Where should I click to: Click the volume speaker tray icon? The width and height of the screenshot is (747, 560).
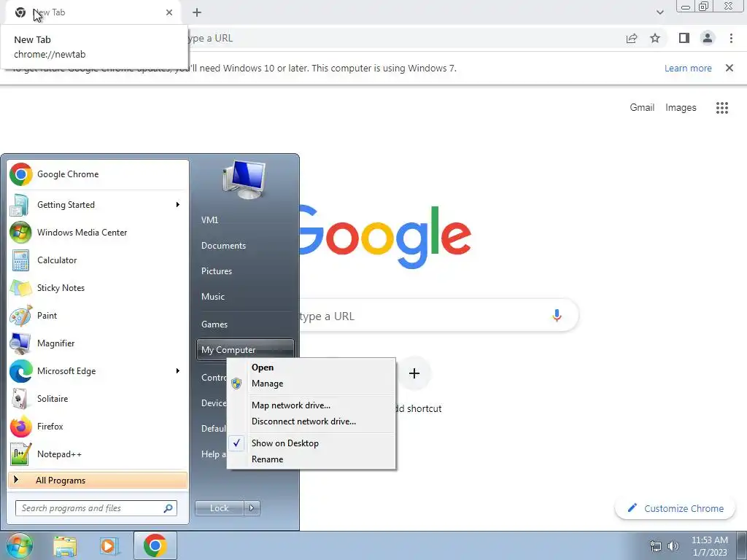[673, 546]
